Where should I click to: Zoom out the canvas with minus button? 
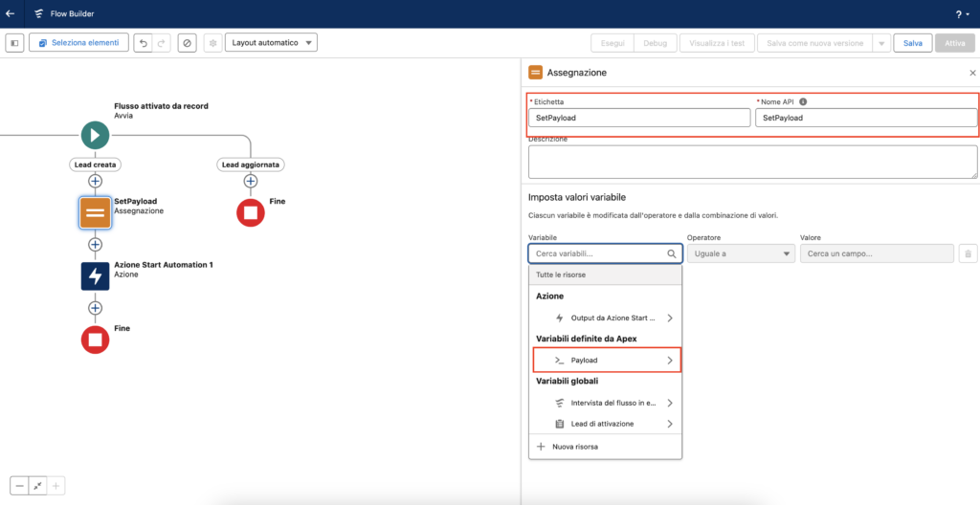pos(19,486)
